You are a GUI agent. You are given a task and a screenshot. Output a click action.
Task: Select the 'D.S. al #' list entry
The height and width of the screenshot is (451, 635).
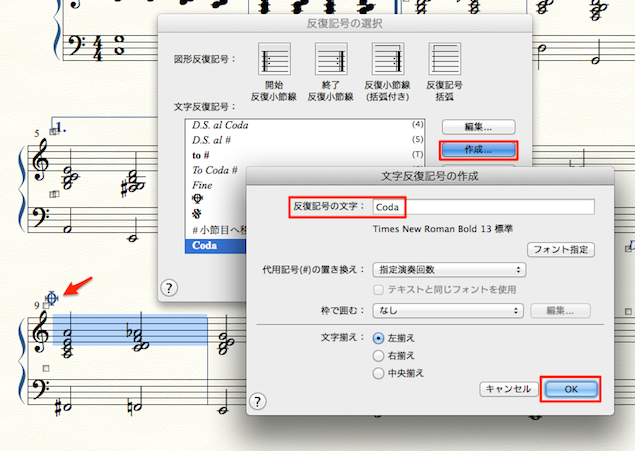[x=304, y=140]
